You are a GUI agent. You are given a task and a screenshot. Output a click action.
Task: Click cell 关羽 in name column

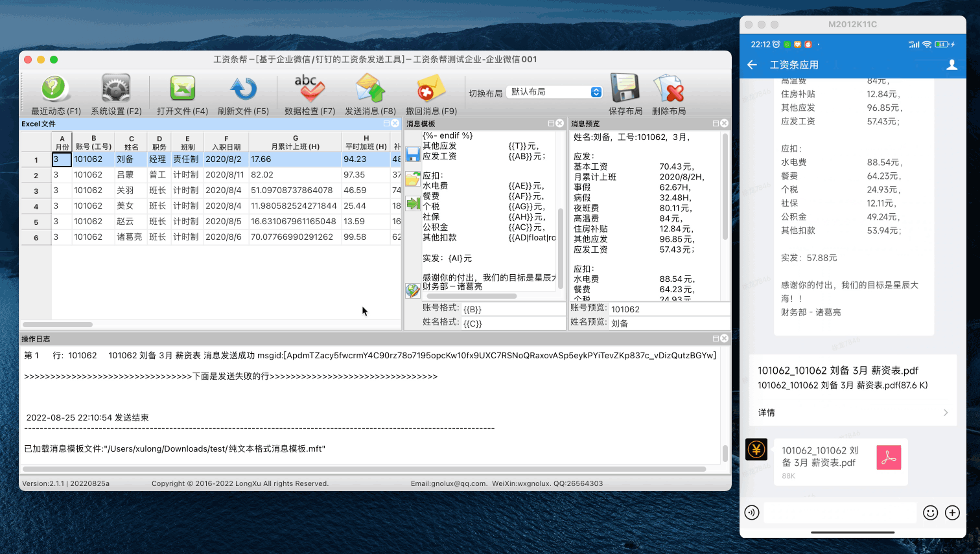pos(131,190)
